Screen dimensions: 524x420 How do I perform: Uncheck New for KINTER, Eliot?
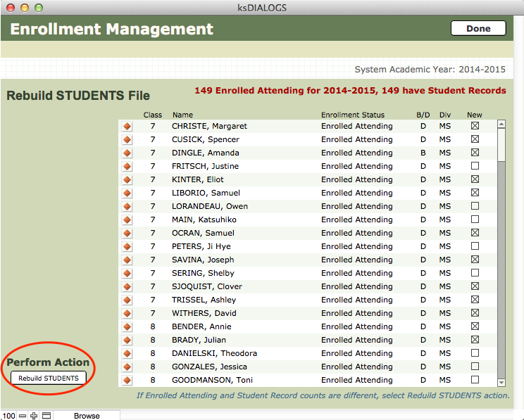point(475,179)
